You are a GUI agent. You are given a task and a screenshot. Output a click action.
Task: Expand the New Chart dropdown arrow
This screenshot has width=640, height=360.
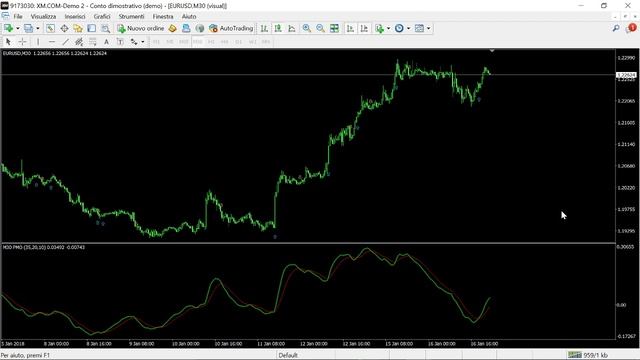point(18,28)
